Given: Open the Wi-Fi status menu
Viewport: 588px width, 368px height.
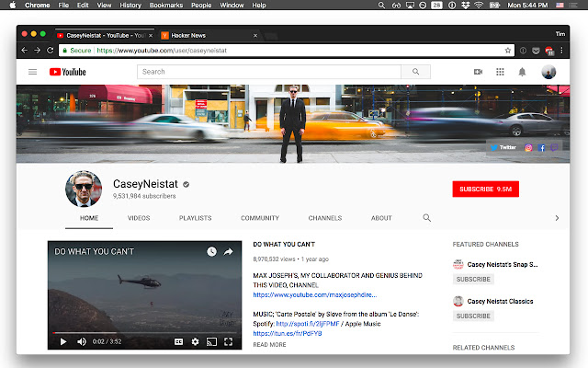Looking at the screenshot, I should click(479, 6).
